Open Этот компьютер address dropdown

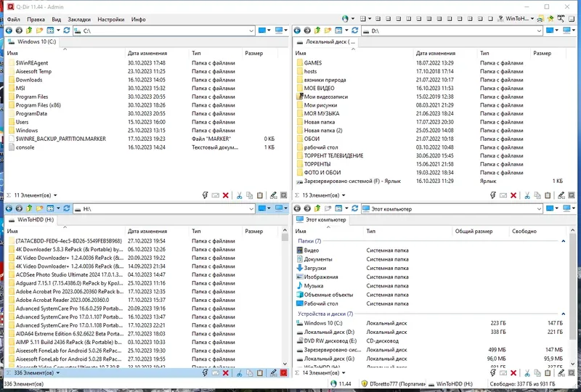[539, 209]
